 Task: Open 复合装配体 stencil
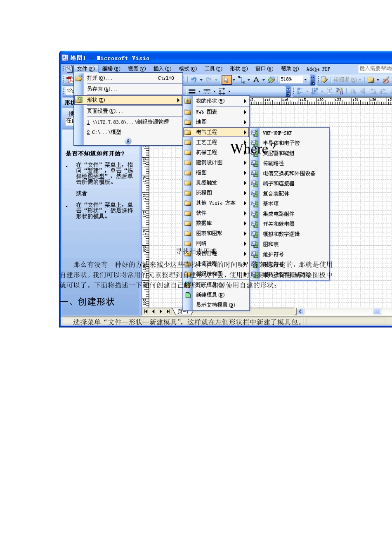coord(290,194)
